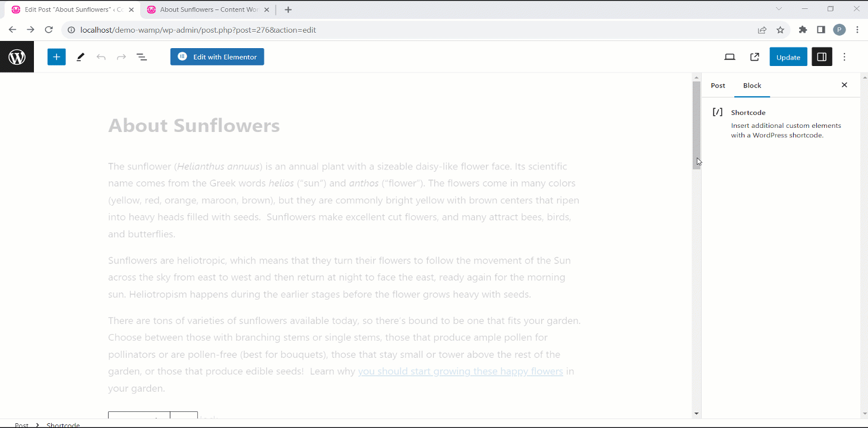Click the Update button
Viewport: 868px width, 428px height.
click(788, 56)
